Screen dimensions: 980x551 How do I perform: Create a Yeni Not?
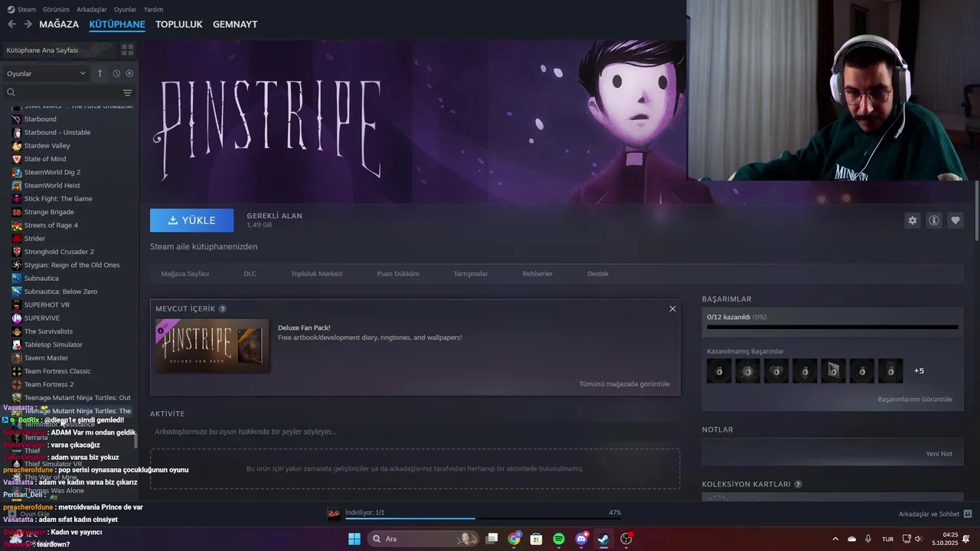click(939, 454)
